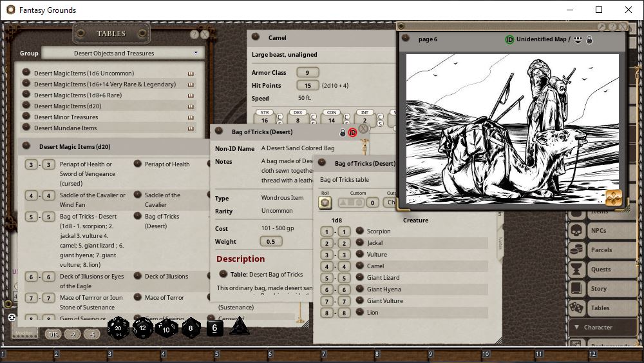Roll the d4 pyramid die

click(x=239, y=328)
